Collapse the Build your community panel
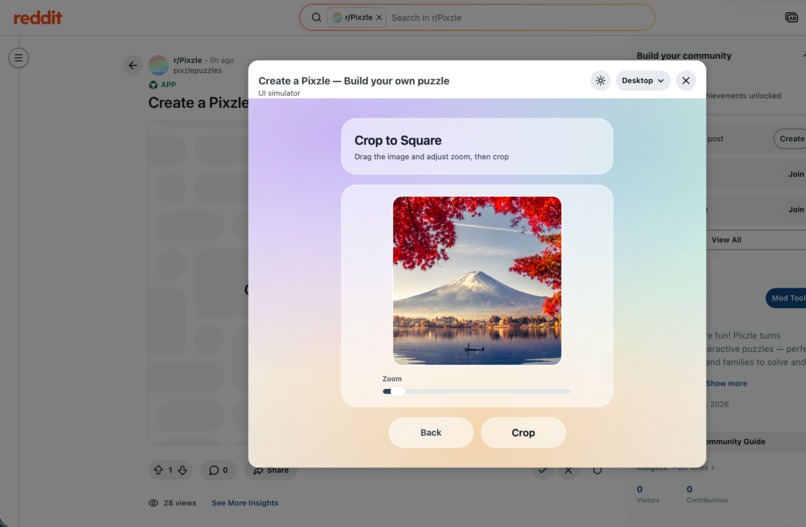This screenshot has height=527, width=806. click(x=803, y=56)
